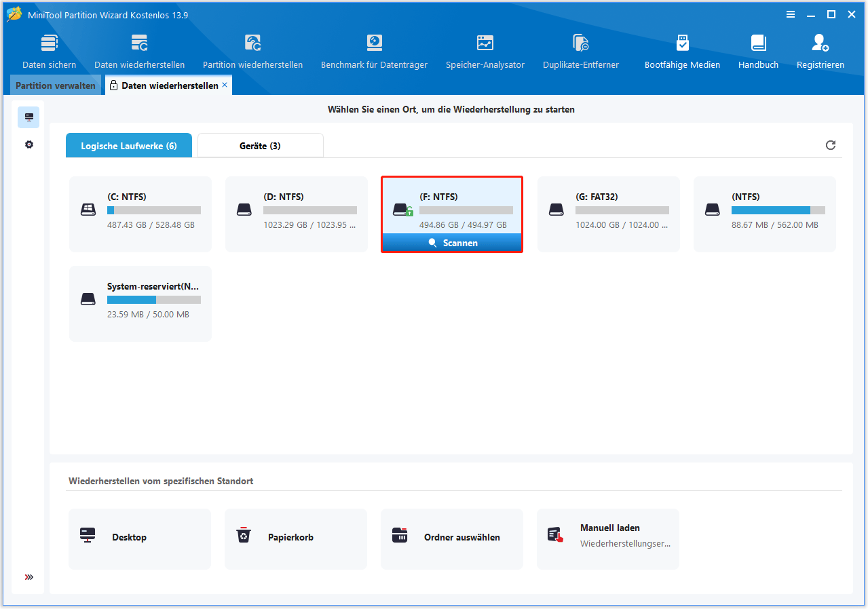Click the unlocked F: drive icon
This screenshot has width=868, height=609.
click(x=403, y=210)
